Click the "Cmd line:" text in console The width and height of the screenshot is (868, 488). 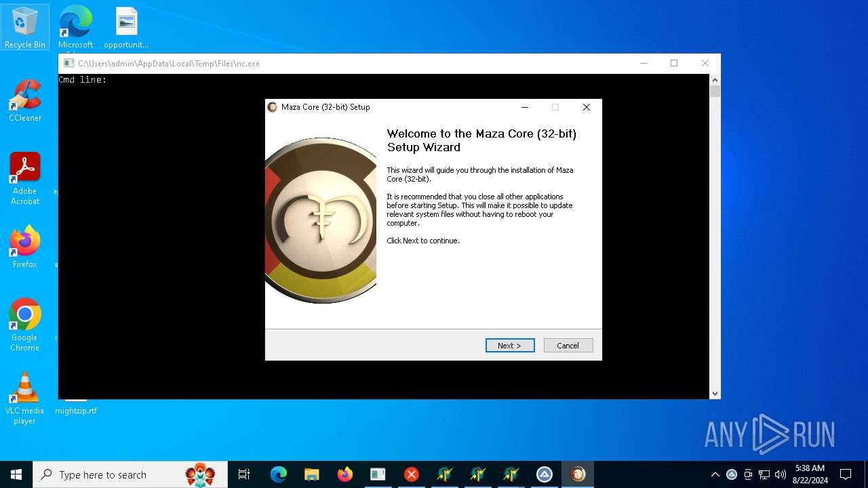(x=83, y=80)
